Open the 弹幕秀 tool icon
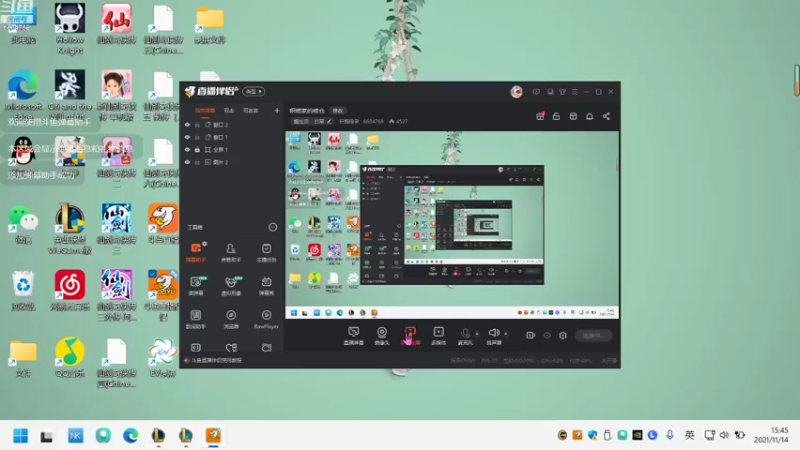 266,286
